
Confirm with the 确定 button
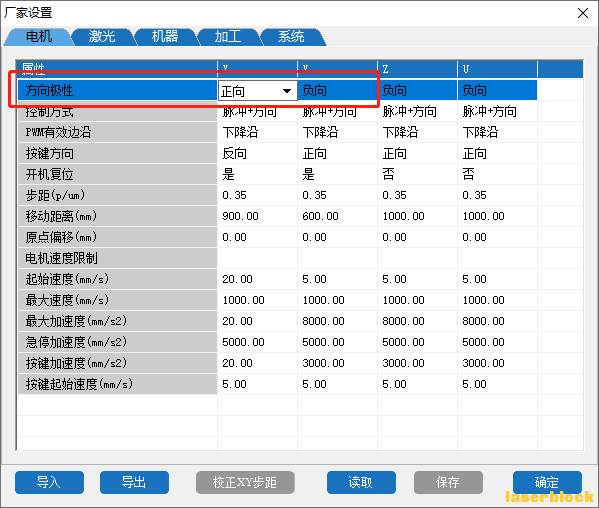tap(547, 482)
